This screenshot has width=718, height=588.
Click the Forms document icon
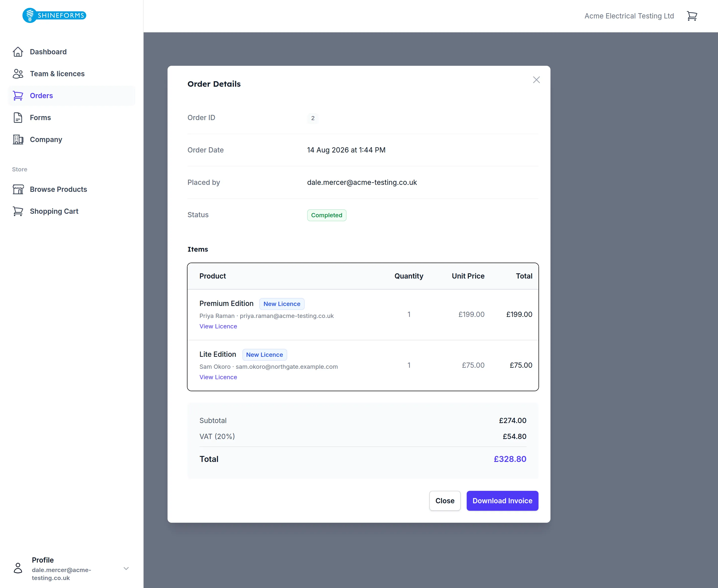(x=18, y=118)
